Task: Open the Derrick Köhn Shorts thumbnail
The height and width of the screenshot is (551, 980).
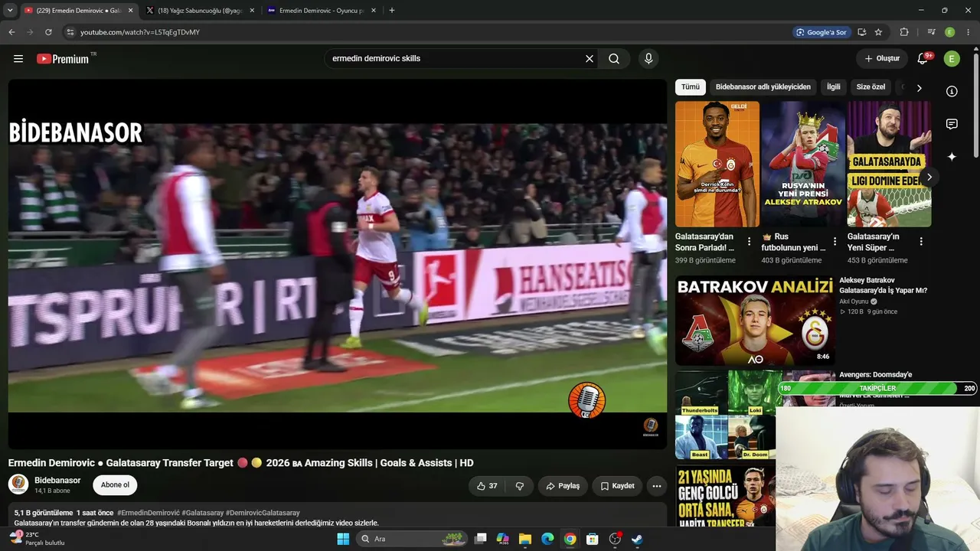Action: click(717, 165)
